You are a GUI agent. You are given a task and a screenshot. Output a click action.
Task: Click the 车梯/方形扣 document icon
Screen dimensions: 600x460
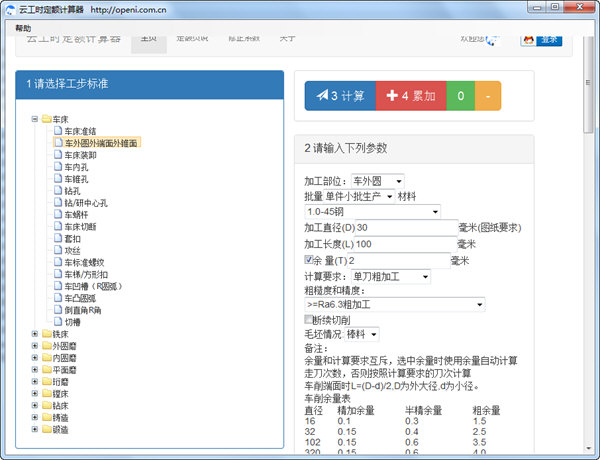tap(58, 274)
